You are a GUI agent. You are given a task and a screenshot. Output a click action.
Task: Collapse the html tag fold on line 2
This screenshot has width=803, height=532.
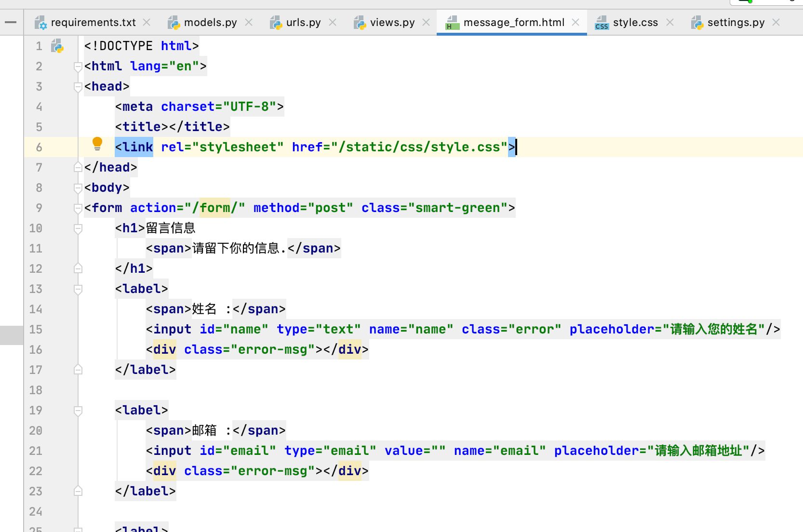[x=78, y=66]
